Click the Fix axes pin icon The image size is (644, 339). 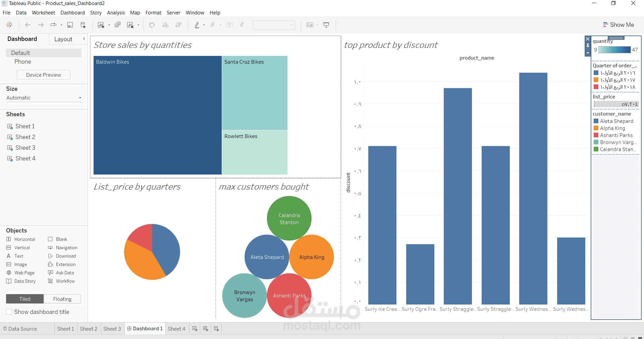(242, 25)
